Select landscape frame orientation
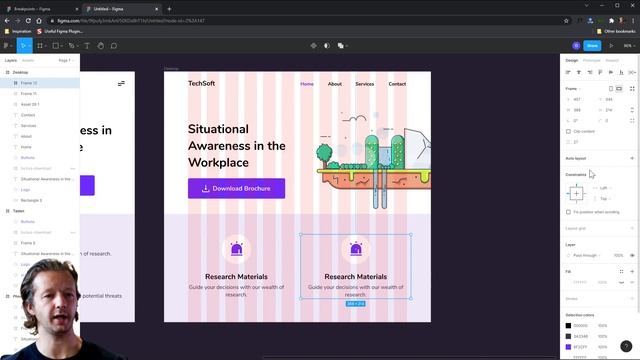Image resolution: width=640 pixels, height=360 pixels. (619, 89)
